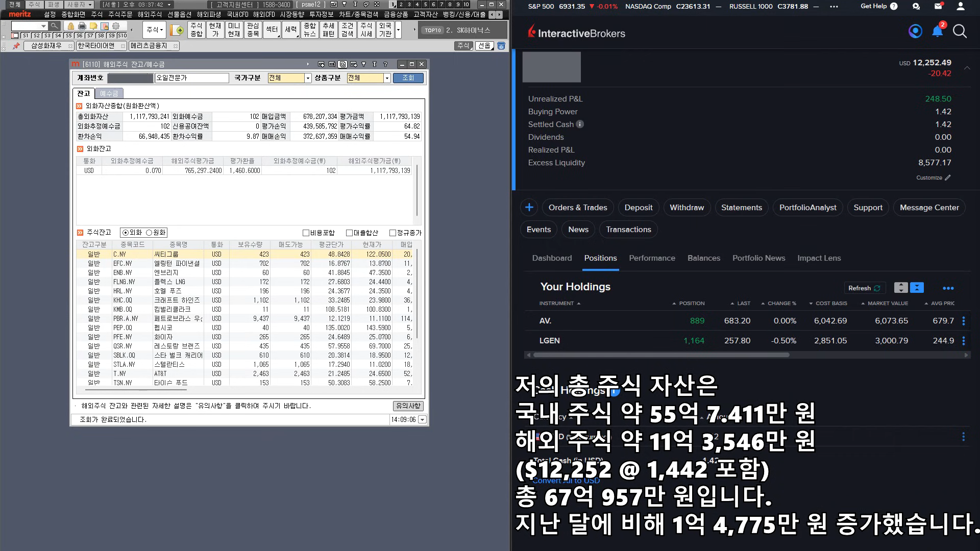Open the Performance tab
The height and width of the screenshot is (551, 980).
652,258
